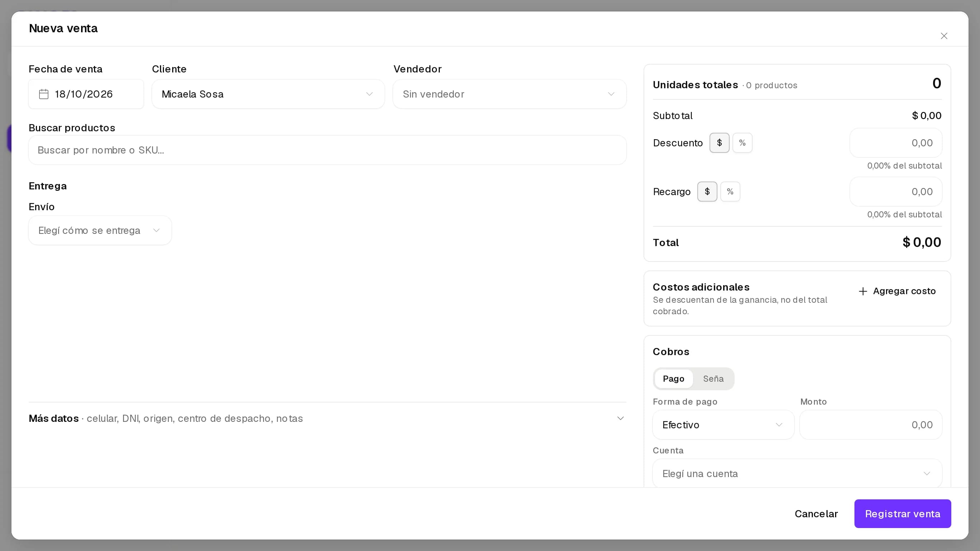The image size is (980, 551).
Task: Open the Cliente dropdown showing Micaela Sosa
Action: (268, 94)
